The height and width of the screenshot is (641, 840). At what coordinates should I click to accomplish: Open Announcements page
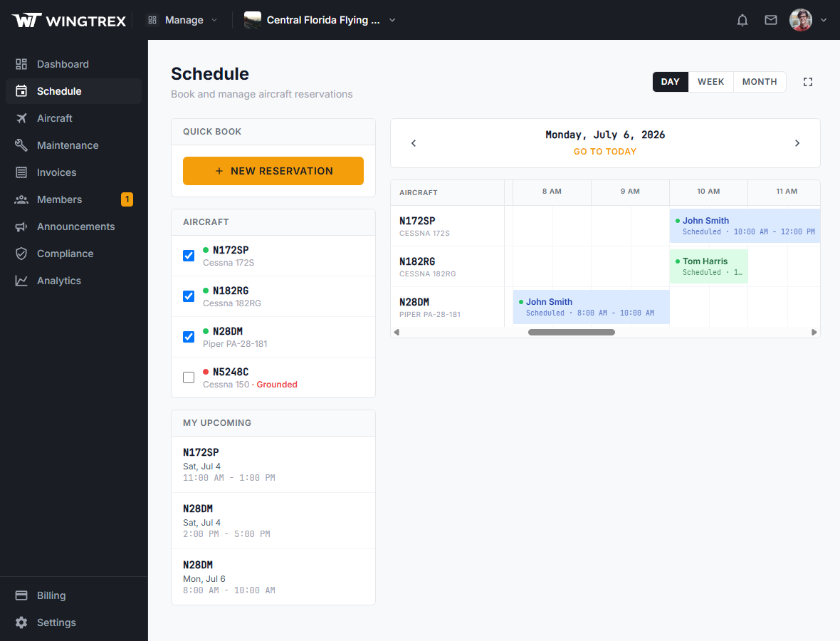[73, 226]
